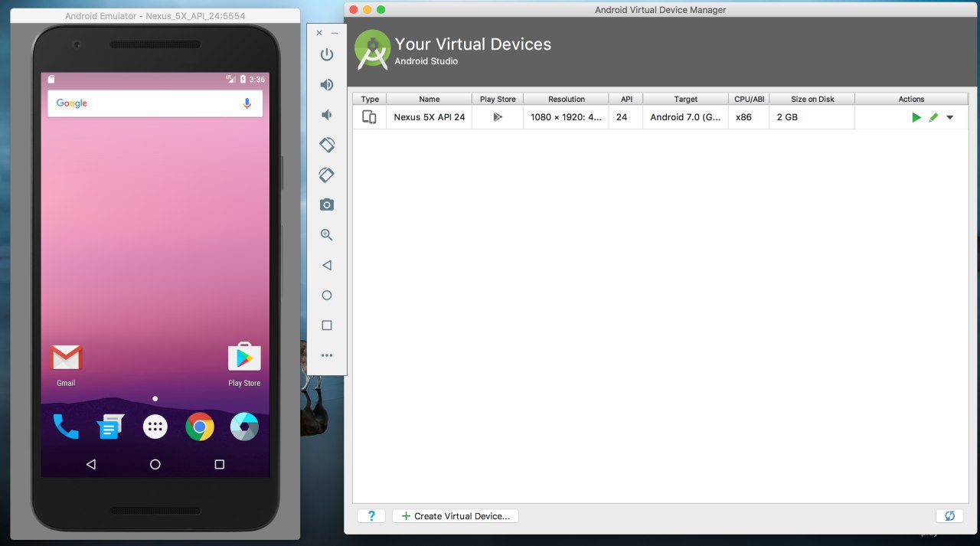Rotate the emulator left
The image size is (980, 546).
click(327, 145)
